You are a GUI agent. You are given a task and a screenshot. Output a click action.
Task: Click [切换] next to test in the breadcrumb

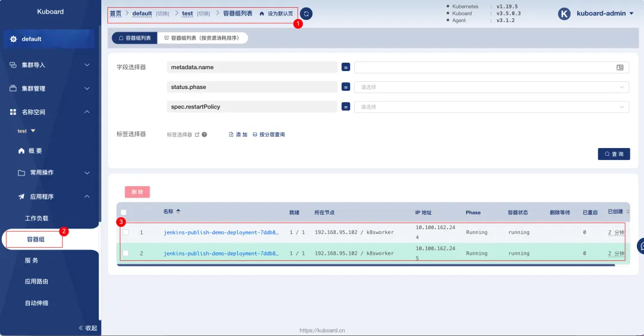(203, 14)
